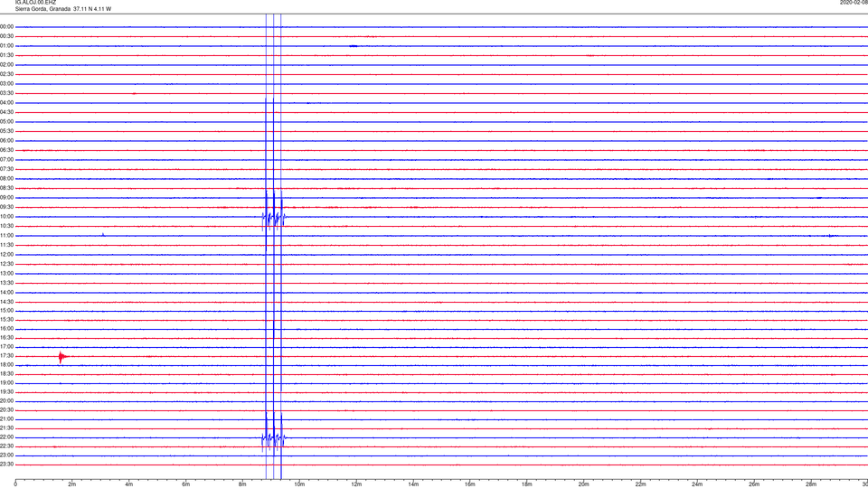Click the 03:30 trace label
The height and width of the screenshot is (488, 868).
point(6,93)
